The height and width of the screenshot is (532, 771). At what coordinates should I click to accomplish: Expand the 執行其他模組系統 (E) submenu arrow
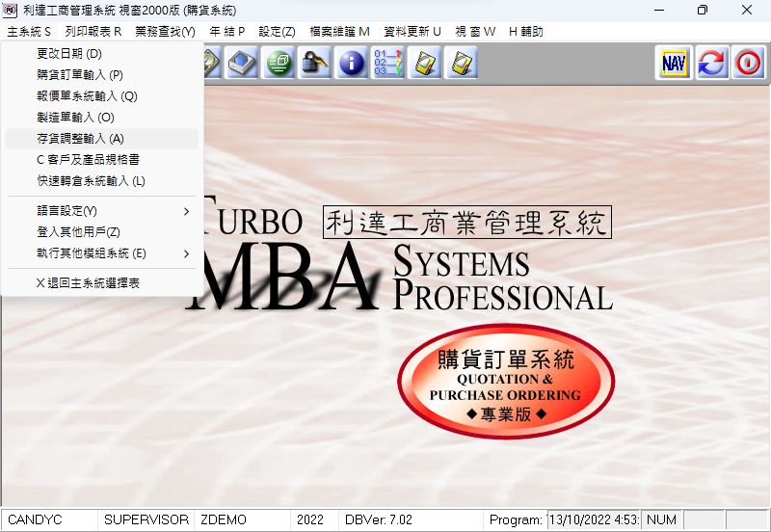[x=186, y=253]
